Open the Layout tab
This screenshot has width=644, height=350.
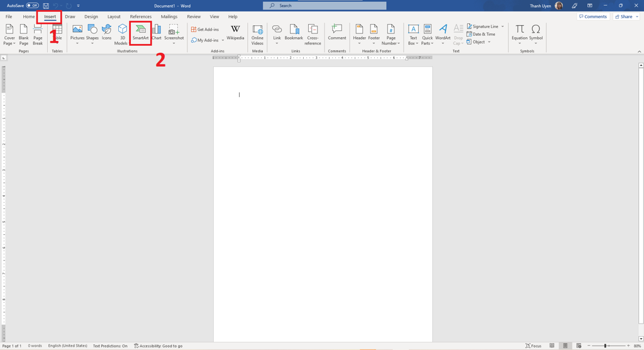(x=114, y=17)
